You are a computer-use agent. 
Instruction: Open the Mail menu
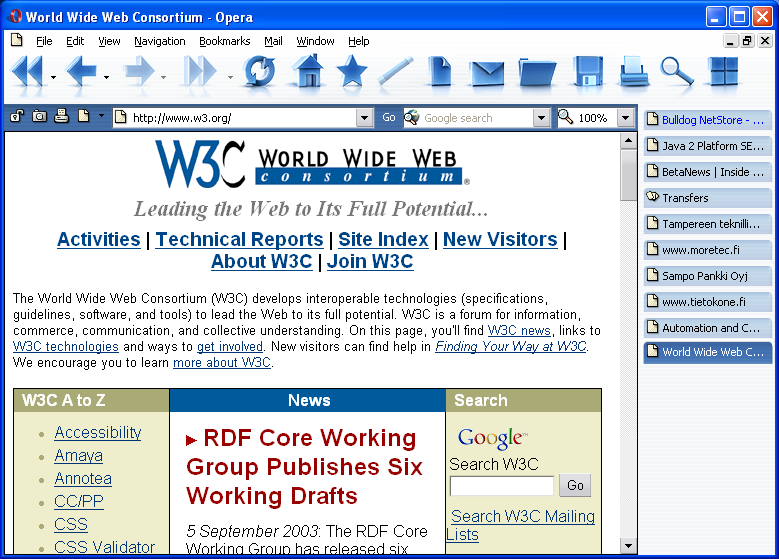pos(273,41)
